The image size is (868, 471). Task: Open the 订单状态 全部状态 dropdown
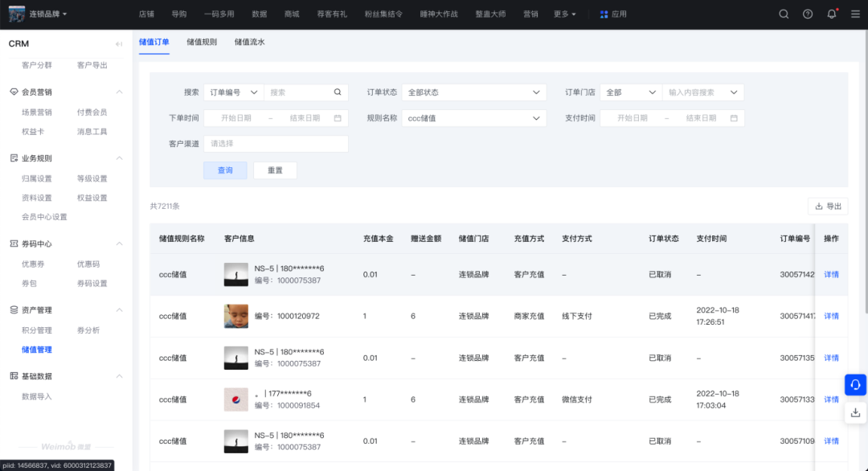click(474, 92)
